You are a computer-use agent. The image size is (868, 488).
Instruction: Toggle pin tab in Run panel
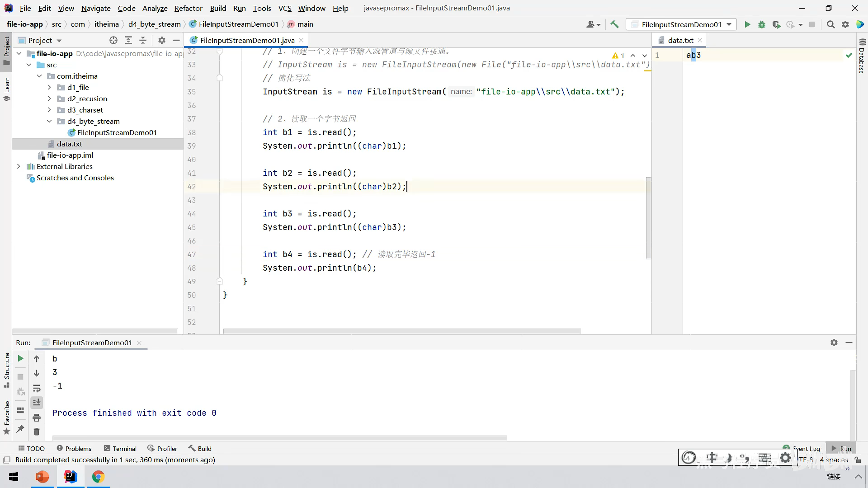[20, 429]
